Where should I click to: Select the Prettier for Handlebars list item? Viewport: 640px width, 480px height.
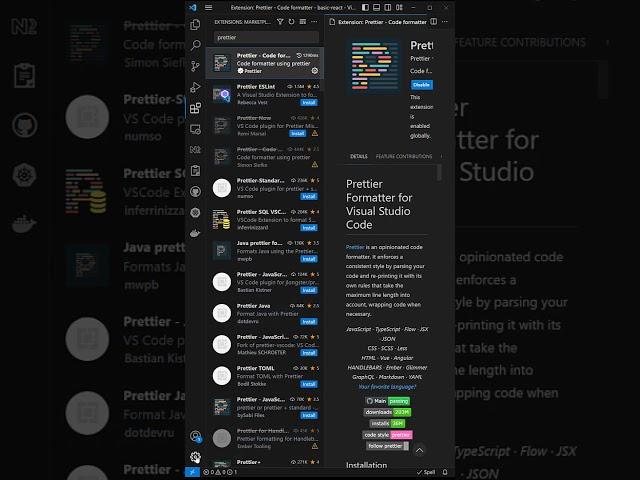264,438
